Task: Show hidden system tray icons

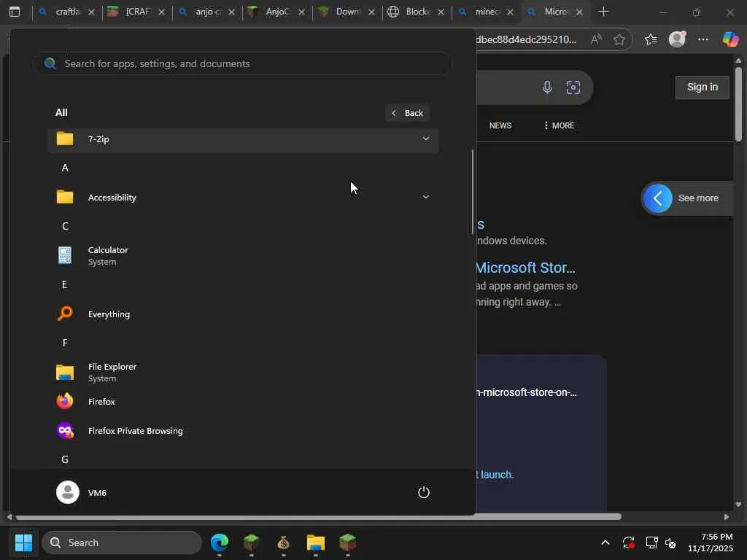Action: [605, 542]
